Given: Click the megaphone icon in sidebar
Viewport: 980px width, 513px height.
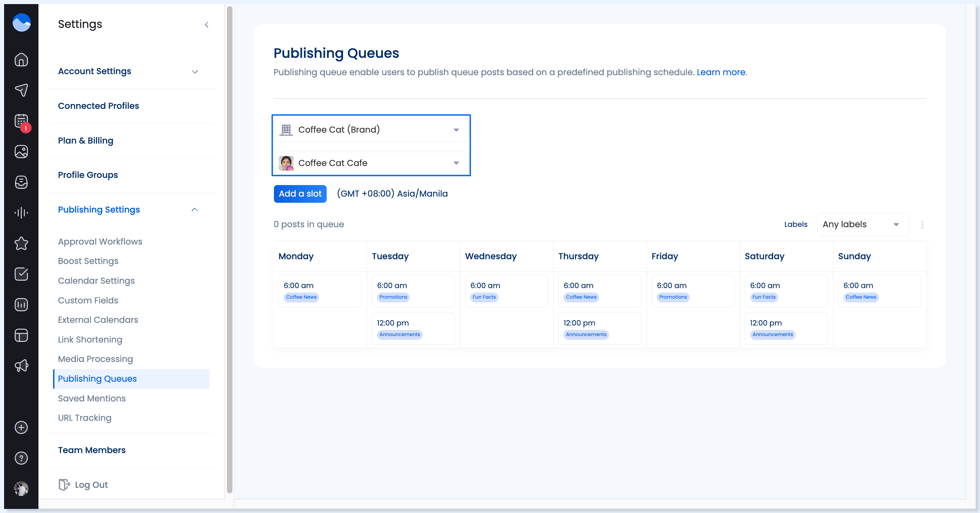Looking at the screenshot, I should click(x=21, y=365).
